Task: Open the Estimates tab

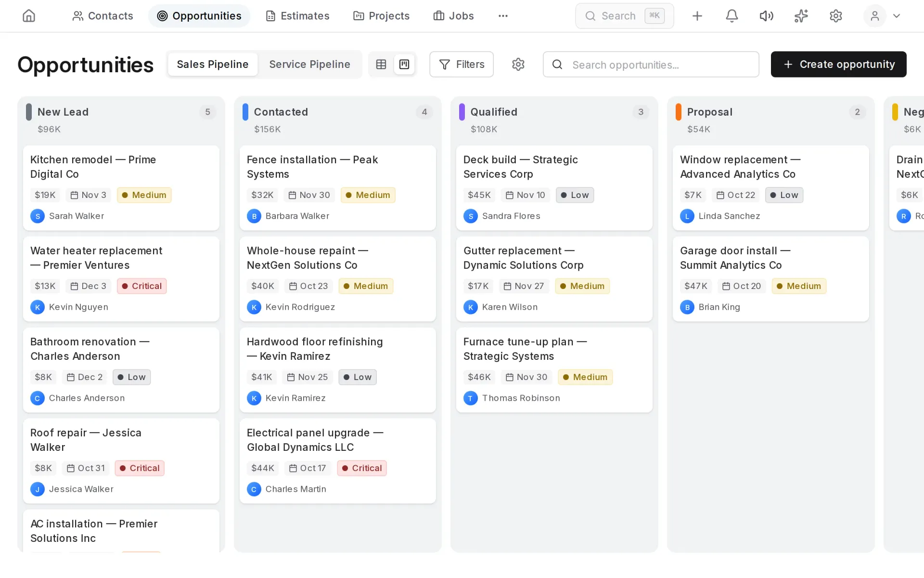Action: (x=298, y=16)
